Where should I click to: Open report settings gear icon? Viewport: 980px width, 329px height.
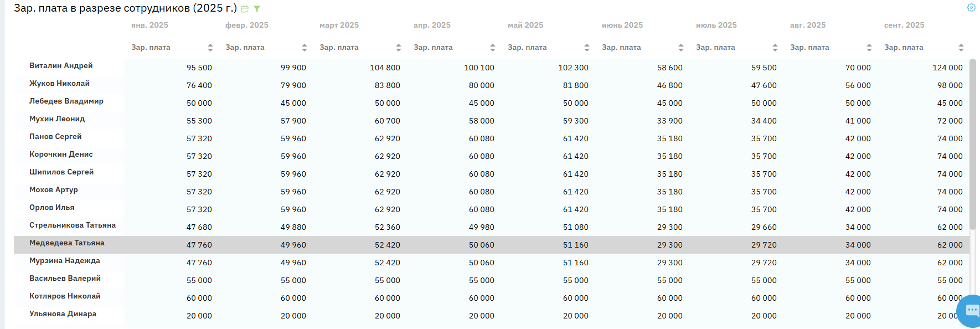[971, 8]
